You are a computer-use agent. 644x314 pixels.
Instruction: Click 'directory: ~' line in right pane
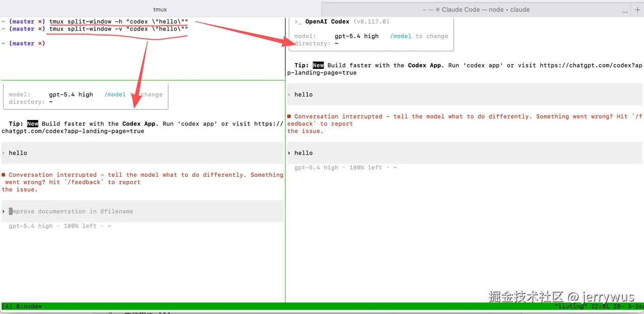[316, 44]
